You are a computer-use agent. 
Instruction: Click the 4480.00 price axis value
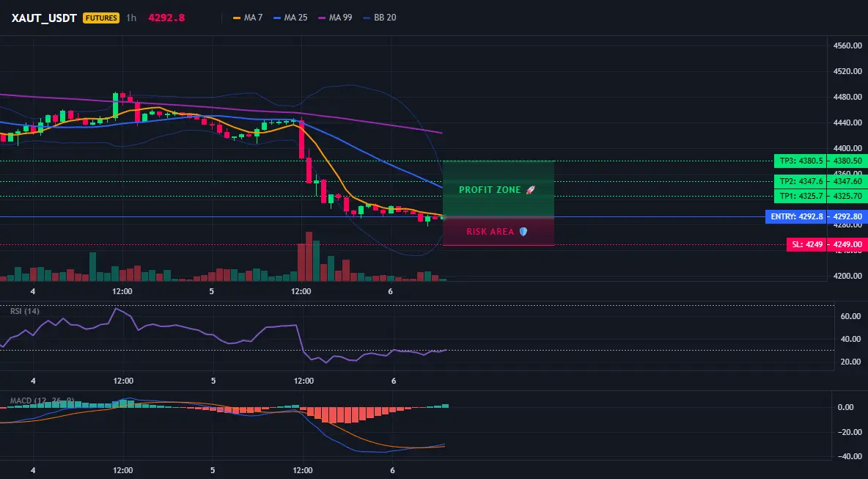click(847, 97)
